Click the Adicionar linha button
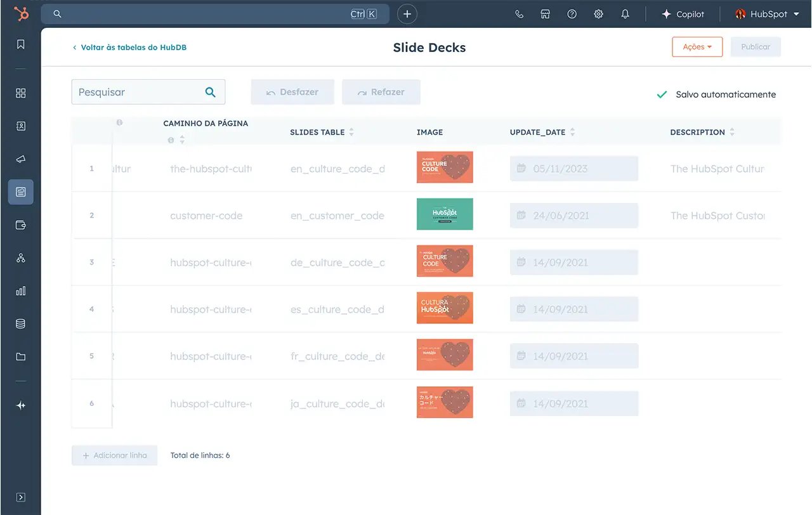The width and height of the screenshot is (812, 515). coord(114,455)
